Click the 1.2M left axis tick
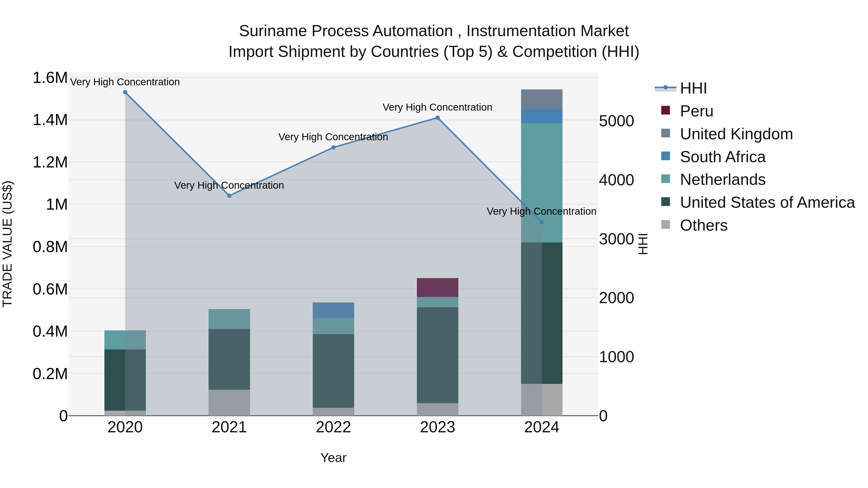The image size is (868, 488). click(x=50, y=162)
